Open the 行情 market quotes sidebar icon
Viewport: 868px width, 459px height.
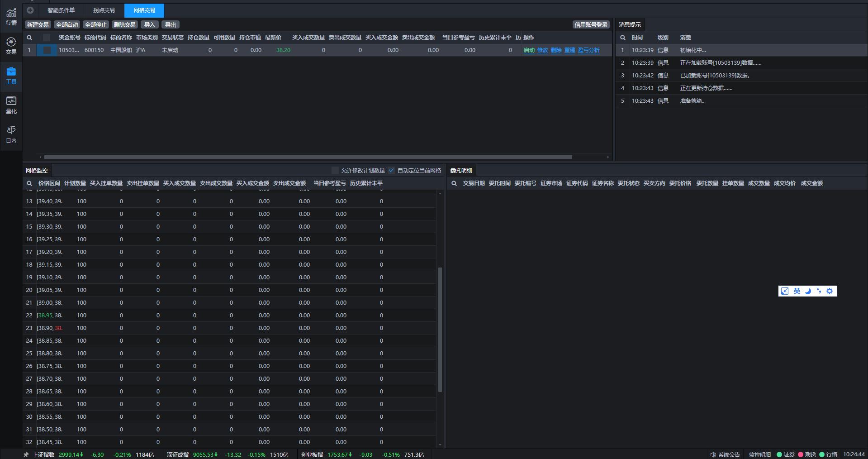point(11,17)
